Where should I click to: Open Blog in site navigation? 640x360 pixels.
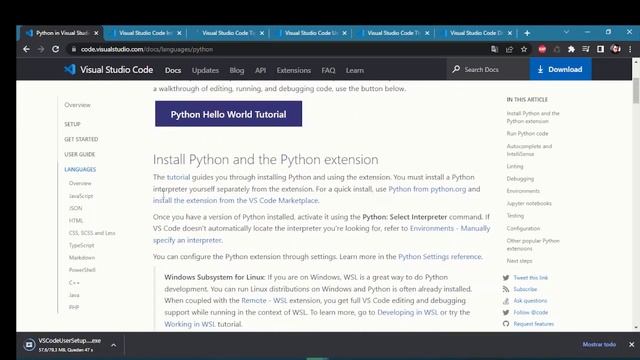coord(237,70)
